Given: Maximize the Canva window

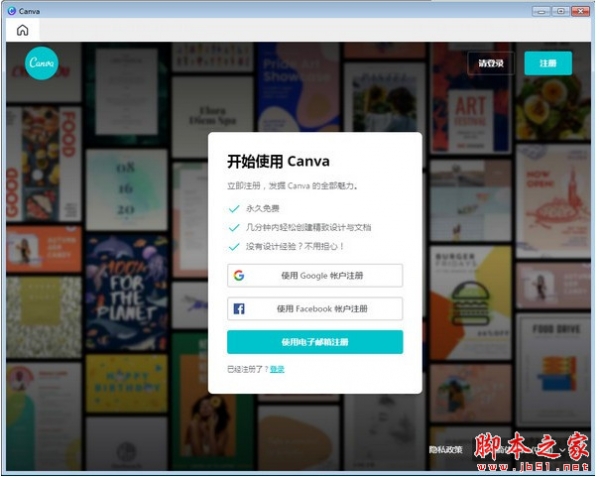Looking at the screenshot, I should pos(561,11).
